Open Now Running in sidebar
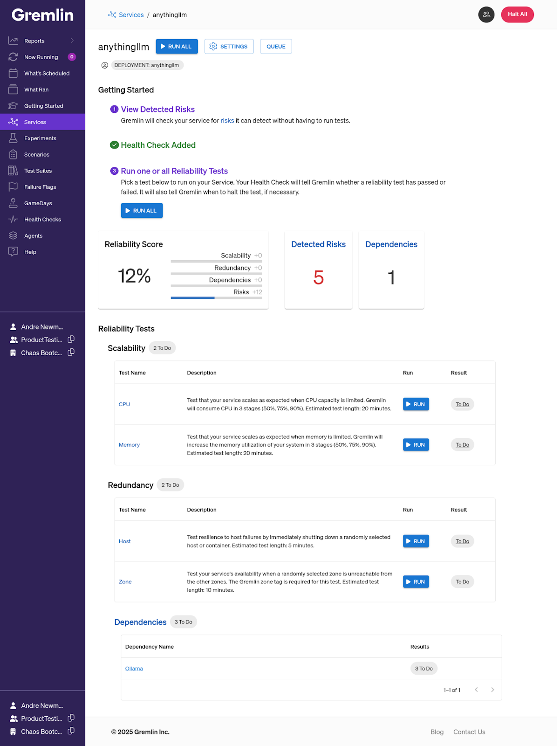This screenshot has height=746, width=560. 42,57
